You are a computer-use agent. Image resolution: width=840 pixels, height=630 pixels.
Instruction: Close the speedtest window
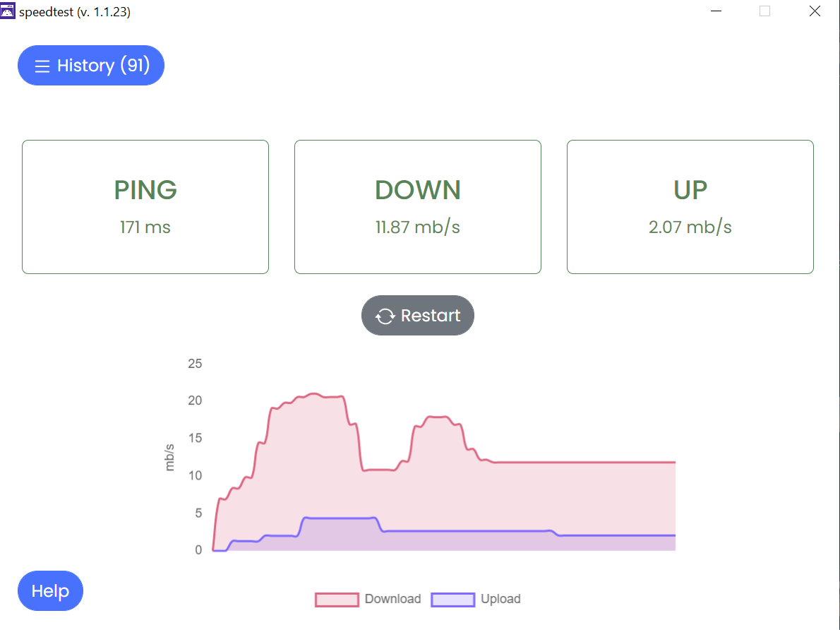pos(815,11)
